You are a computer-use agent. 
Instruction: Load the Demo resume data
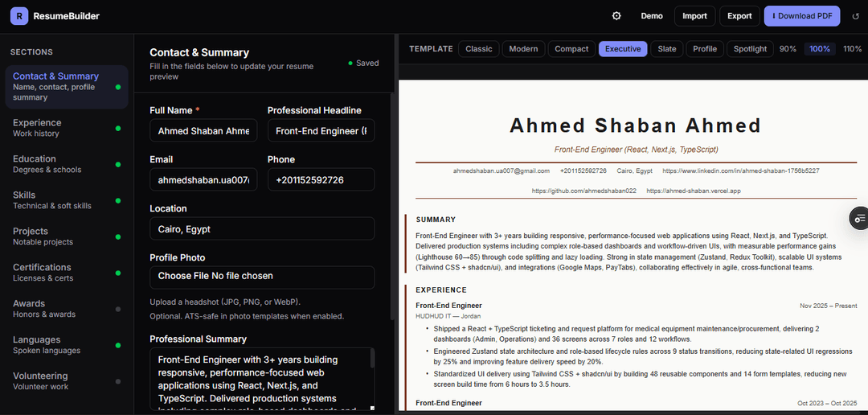click(x=652, y=16)
